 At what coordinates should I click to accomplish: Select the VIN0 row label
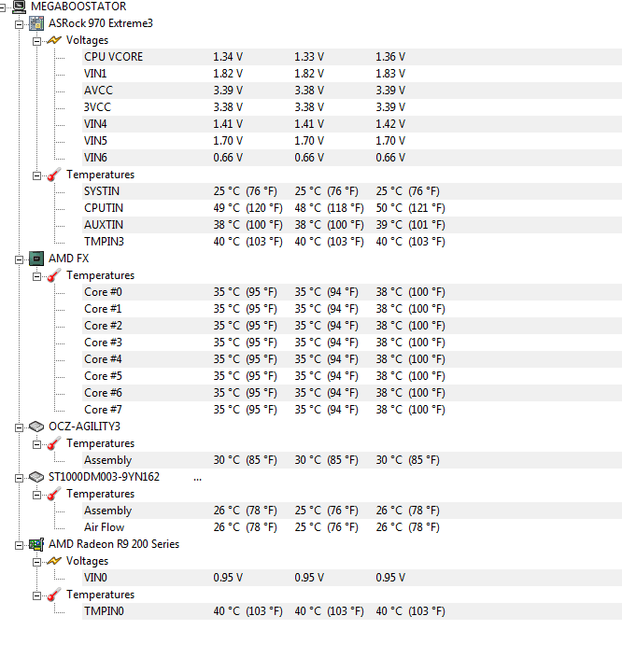(x=95, y=578)
